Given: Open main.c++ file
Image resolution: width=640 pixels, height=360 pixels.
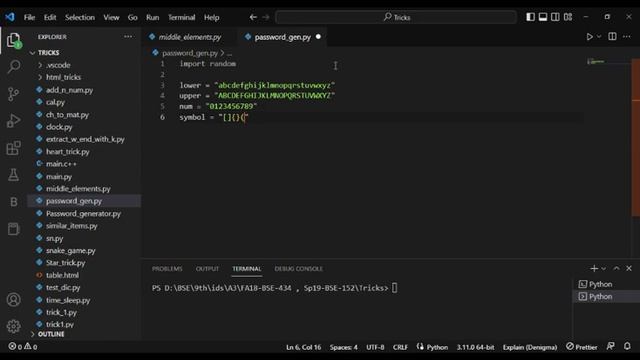Looking at the screenshot, I should pyautogui.click(x=61, y=164).
